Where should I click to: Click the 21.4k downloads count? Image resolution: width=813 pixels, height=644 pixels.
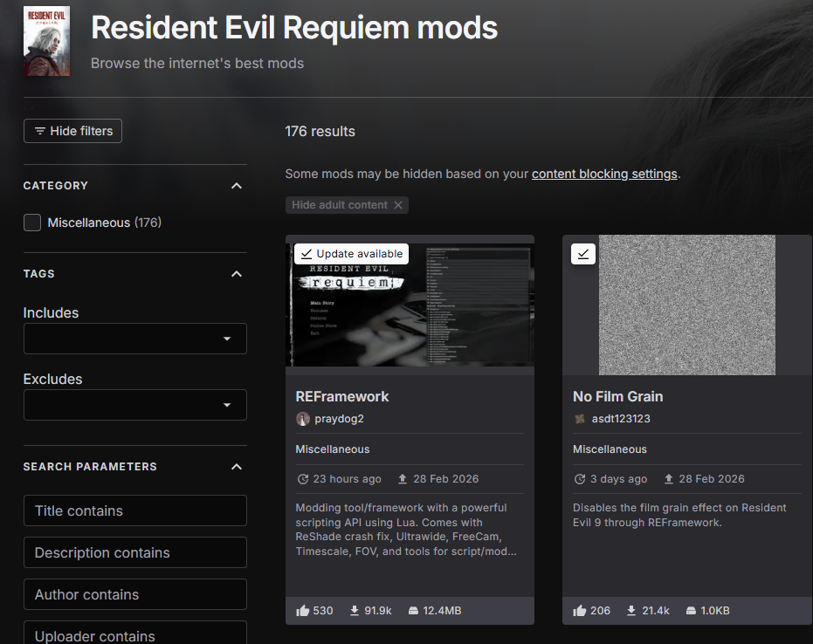[x=655, y=611]
